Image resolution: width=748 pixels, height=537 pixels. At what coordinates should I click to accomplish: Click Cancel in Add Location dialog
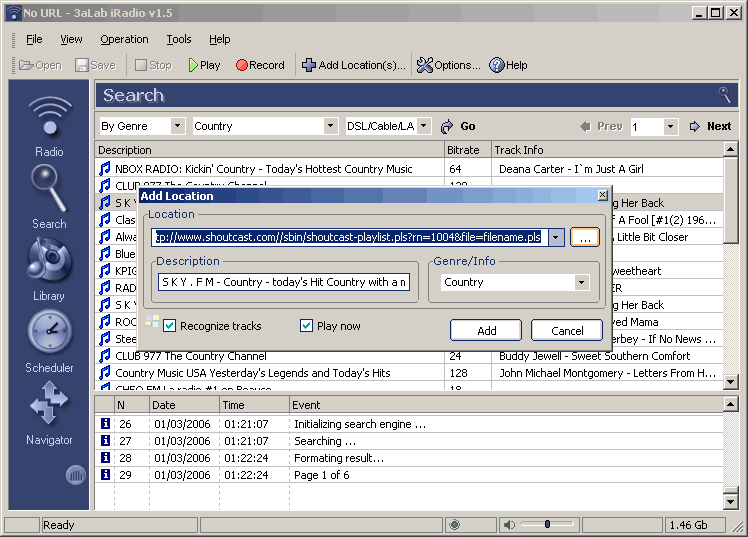click(567, 330)
